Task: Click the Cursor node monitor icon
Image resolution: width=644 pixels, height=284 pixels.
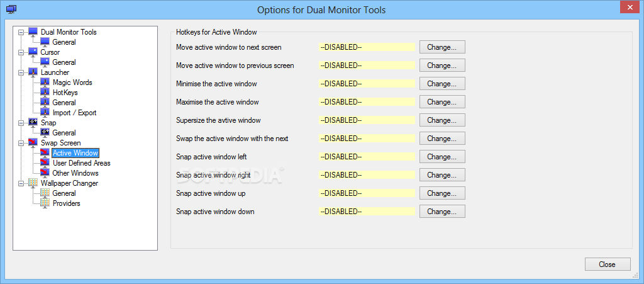Action: pyautogui.click(x=33, y=52)
